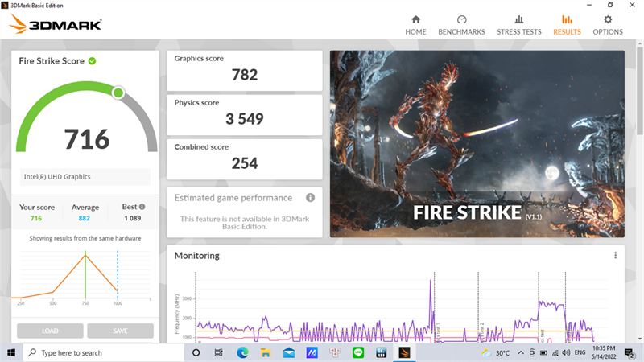Open the Solitaire cards app on taskbar
This screenshot has height=362, width=644.
coord(335,353)
